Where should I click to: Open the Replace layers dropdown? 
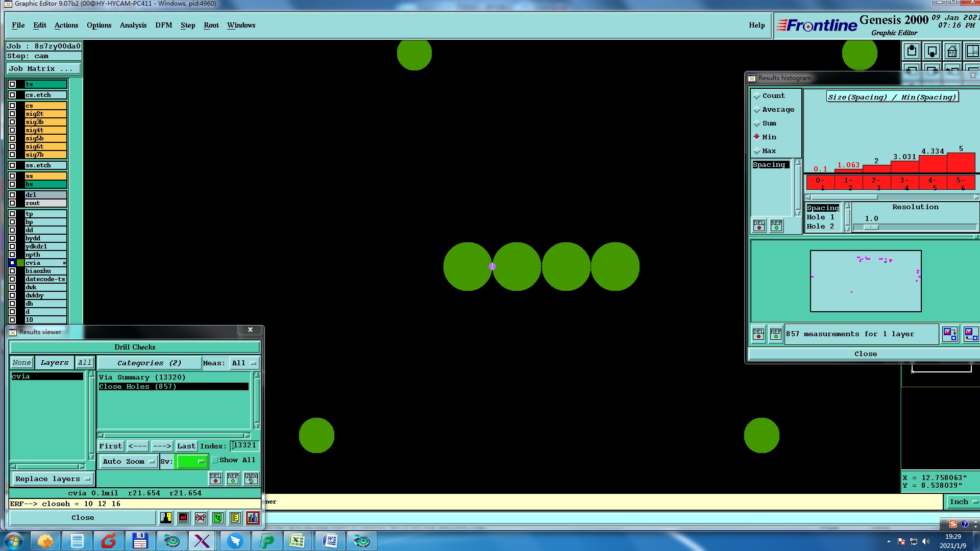[x=52, y=479]
